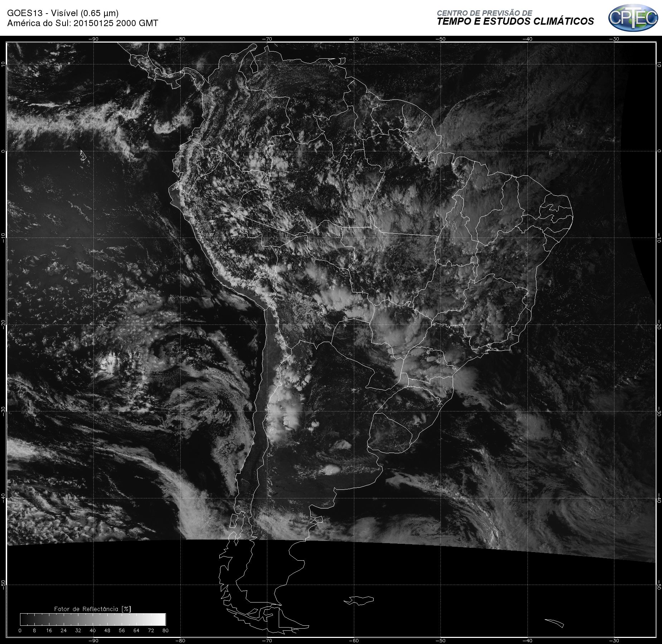The height and width of the screenshot is (644, 662).
Task: Click the '80' value under the color bar
Action: tap(165, 630)
